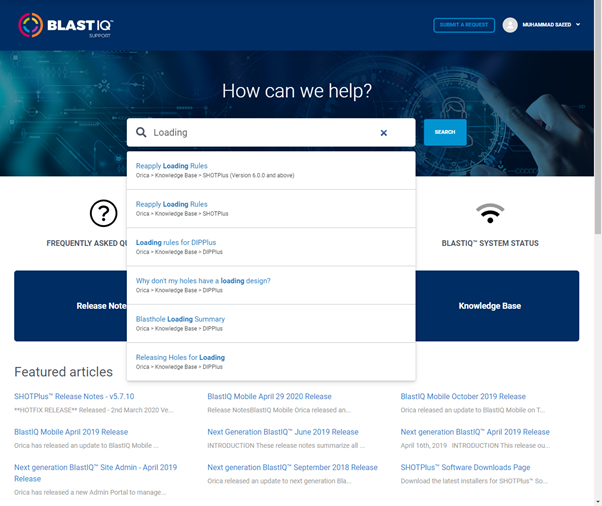Viewport: 602px width, 506px height.
Task: Open Next generation BlastIQ September 2018 Release
Action: (x=292, y=467)
